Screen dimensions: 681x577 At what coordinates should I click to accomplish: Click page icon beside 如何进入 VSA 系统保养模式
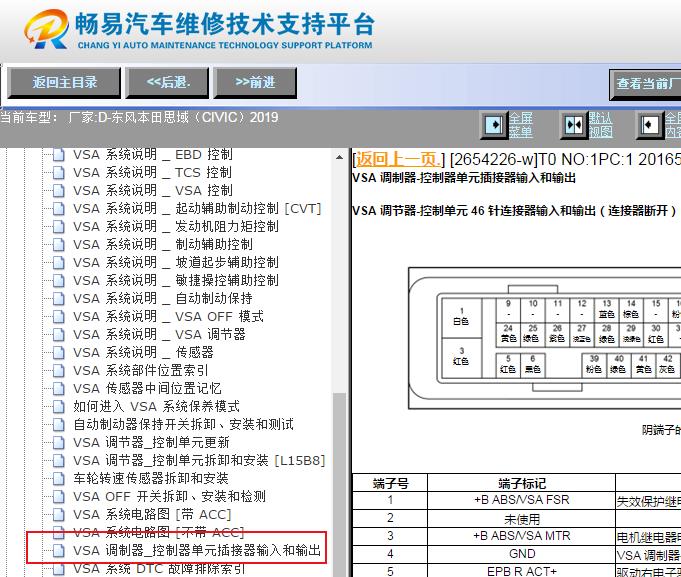click(x=59, y=406)
